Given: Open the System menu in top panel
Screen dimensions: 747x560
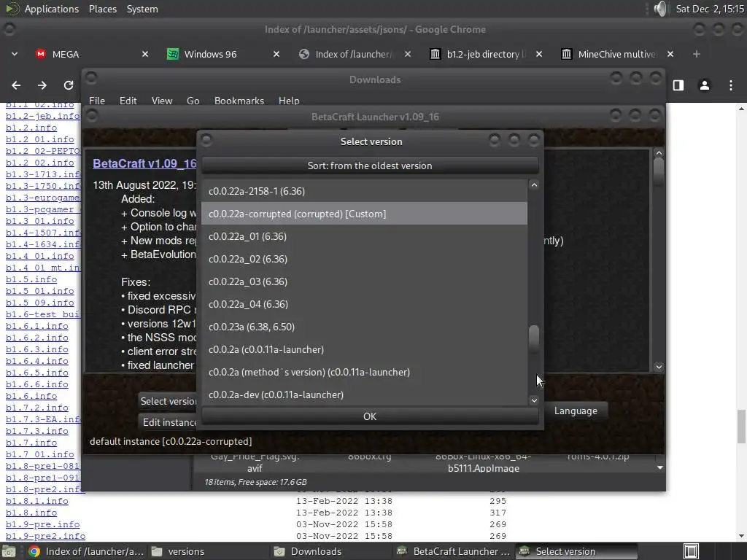Looking at the screenshot, I should pyautogui.click(x=142, y=9).
